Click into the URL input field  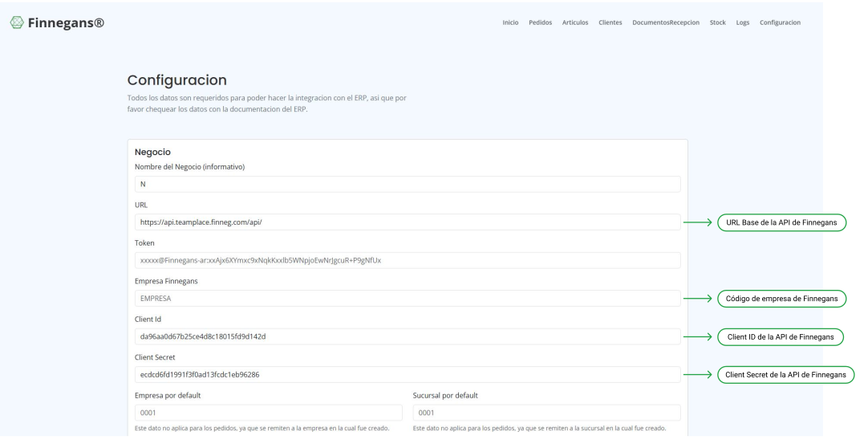(408, 222)
